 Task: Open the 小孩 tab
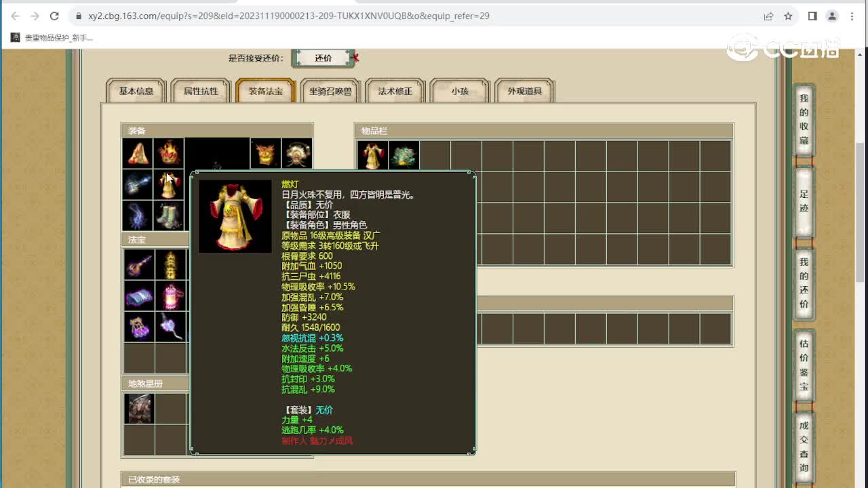point(460,91)
